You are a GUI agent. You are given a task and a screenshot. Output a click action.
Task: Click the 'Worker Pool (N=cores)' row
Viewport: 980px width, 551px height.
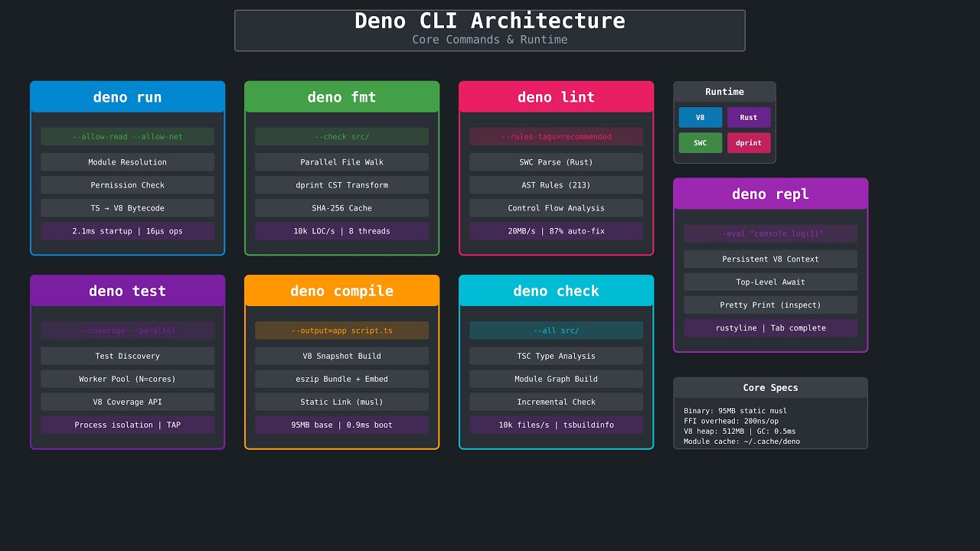(128, 379)
